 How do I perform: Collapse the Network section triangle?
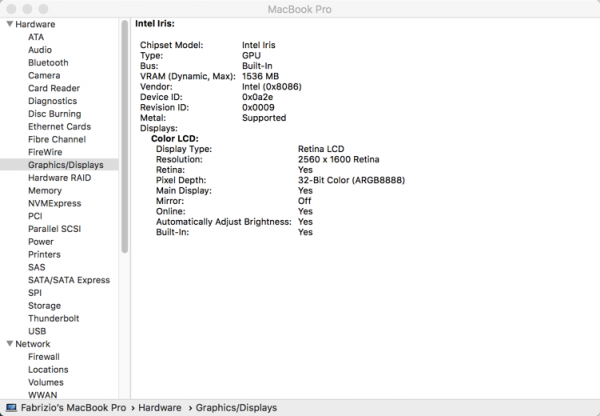point(10,344)
